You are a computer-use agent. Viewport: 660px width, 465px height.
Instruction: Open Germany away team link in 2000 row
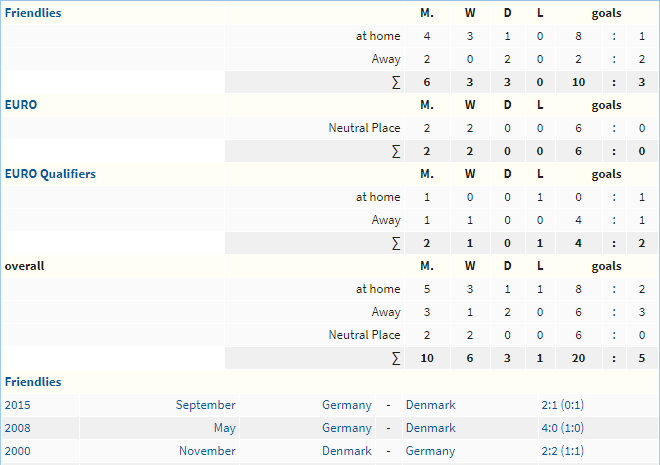(x=430, y=451)
